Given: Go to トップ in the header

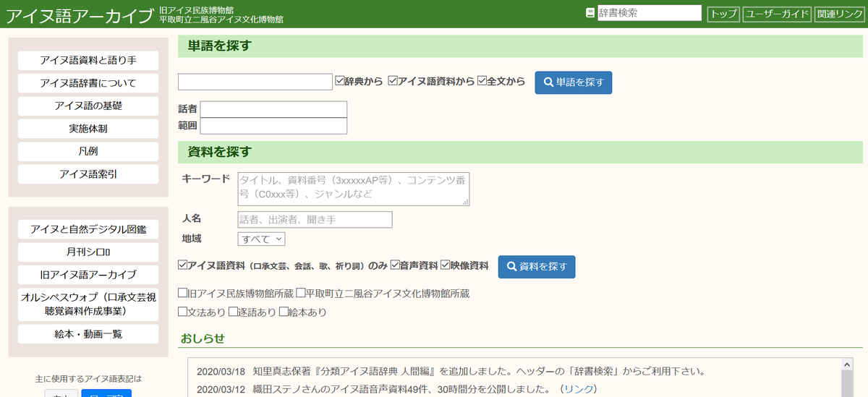Looking at the screenshot, I should point(723,14).
